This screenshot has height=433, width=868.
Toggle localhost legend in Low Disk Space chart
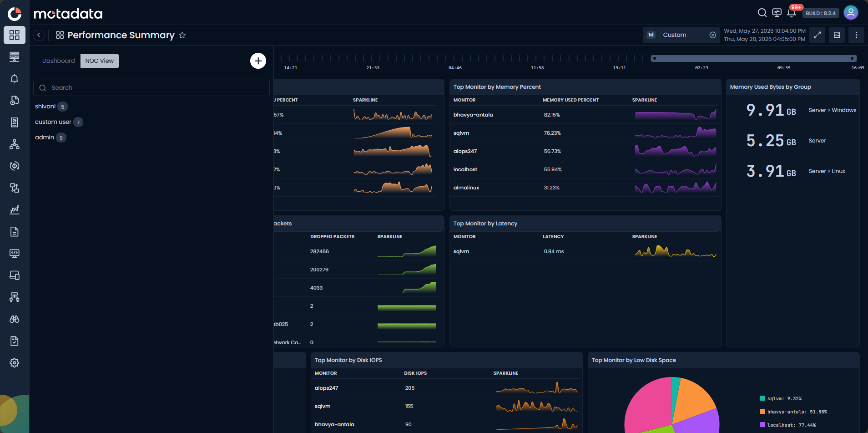[788, 425]
